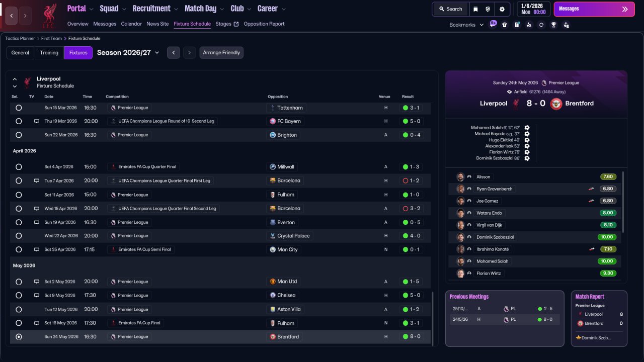Open the tactics board shortcut icon

(x=517, y=25)
